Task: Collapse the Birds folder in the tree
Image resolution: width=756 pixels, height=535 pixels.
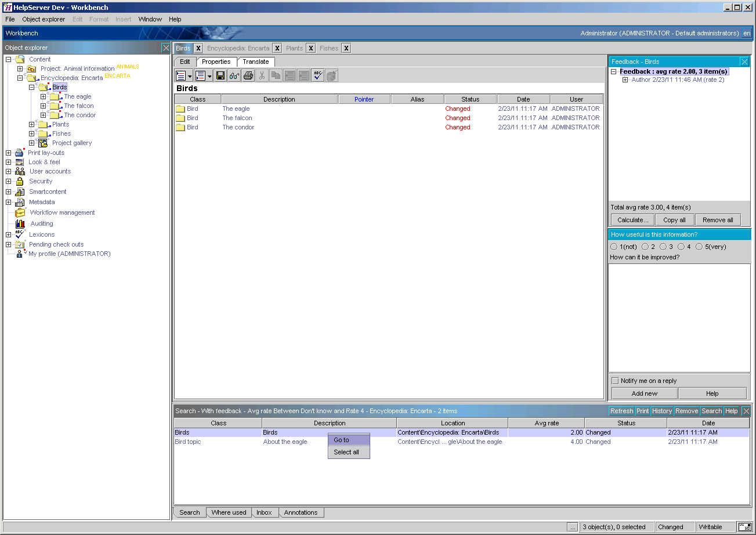Action: click(x=32, y=88)
